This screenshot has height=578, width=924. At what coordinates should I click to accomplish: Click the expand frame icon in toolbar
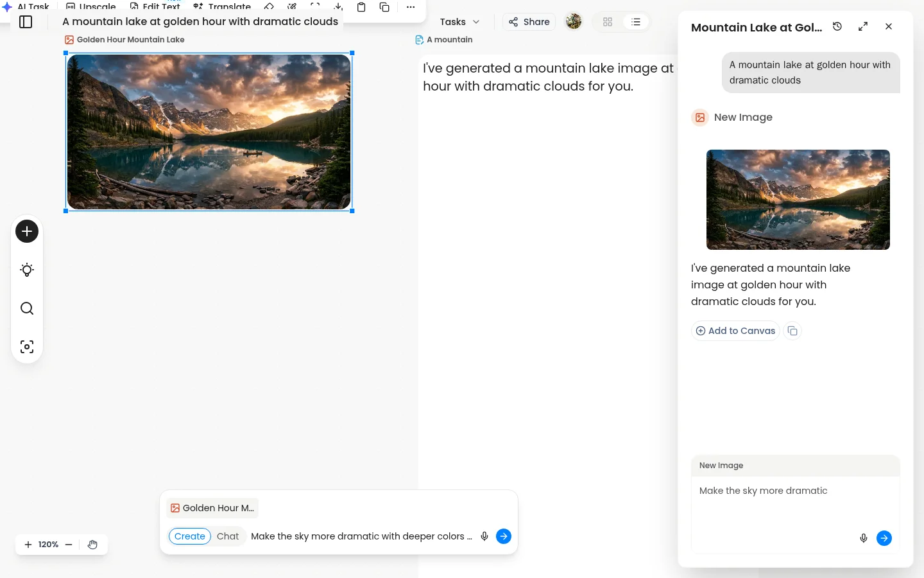315,6
